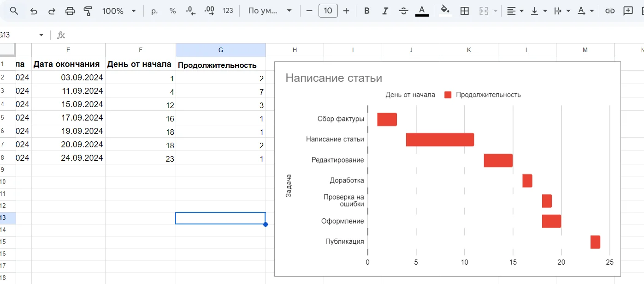Click the 'День от начала' header cell
644x284 pixels.
click(141, 64)
